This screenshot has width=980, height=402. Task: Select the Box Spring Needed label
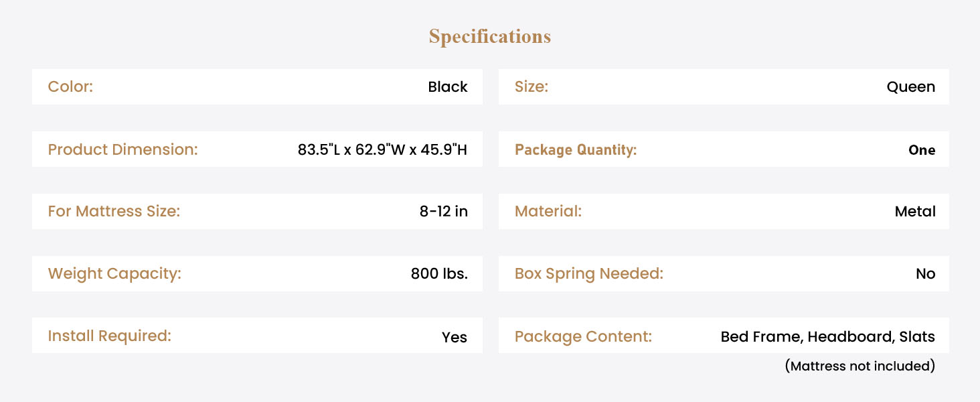pos(589,273)
